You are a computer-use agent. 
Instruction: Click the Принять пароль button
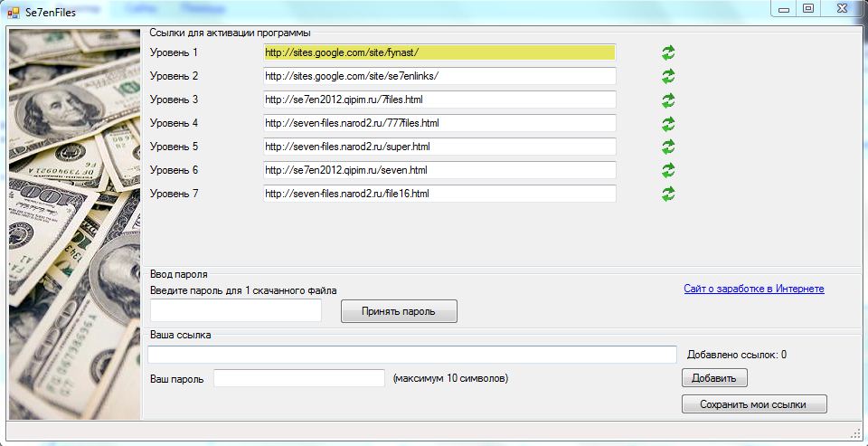[x=399, y=311]
